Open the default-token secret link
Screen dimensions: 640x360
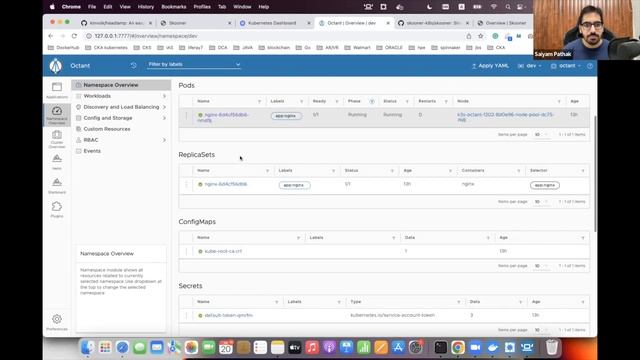(228, 316)
